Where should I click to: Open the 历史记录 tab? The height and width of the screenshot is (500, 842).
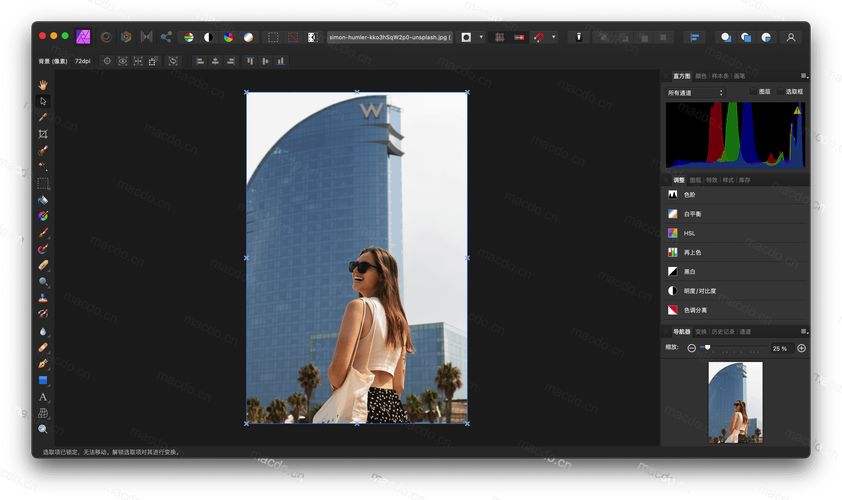click(x=722, y=331)
